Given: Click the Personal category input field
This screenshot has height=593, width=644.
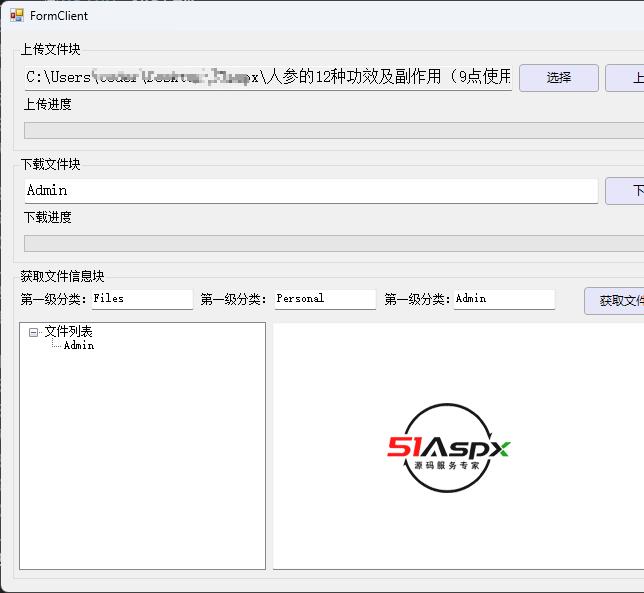Looking at the screenshot, I should pyautogui.click(x=325, y=299).
